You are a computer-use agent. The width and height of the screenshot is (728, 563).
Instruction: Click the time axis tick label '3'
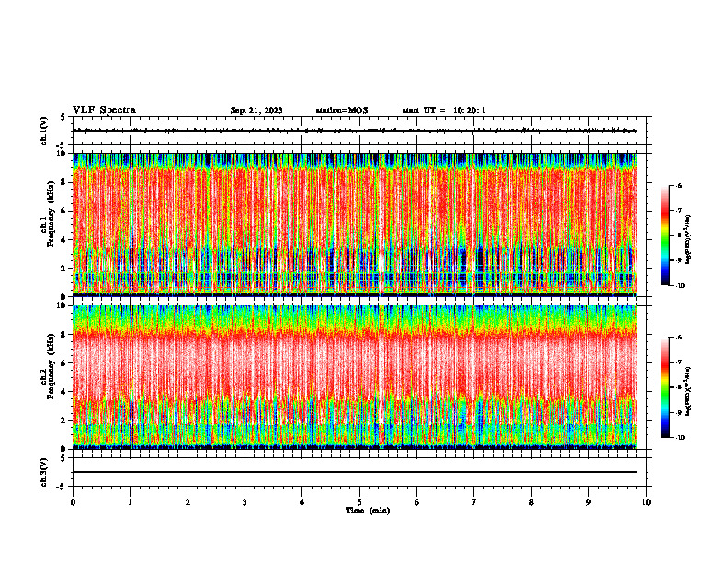(245, 502)
